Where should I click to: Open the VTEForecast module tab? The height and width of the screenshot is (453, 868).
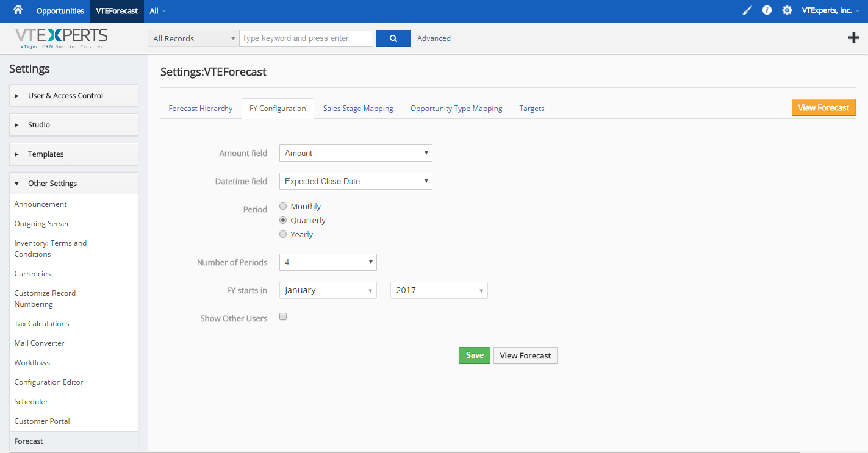[x=117, y=11]
